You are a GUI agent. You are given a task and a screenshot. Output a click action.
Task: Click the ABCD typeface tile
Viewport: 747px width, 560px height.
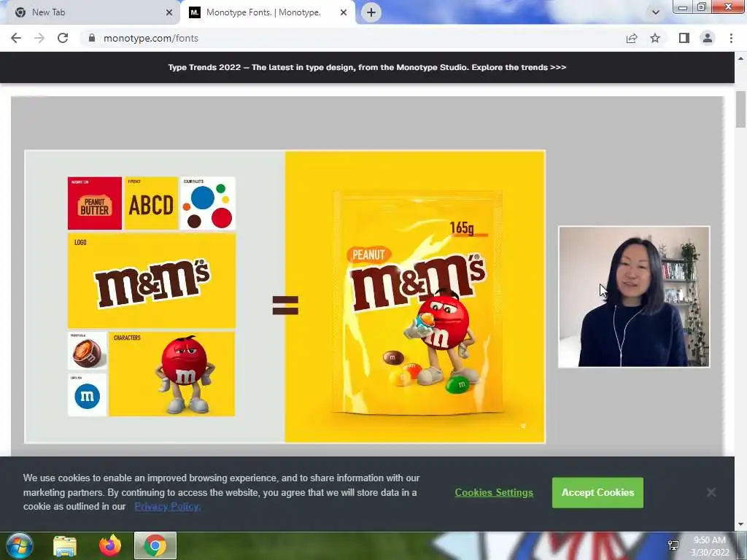pyautogui.click(x=151, y=203)
